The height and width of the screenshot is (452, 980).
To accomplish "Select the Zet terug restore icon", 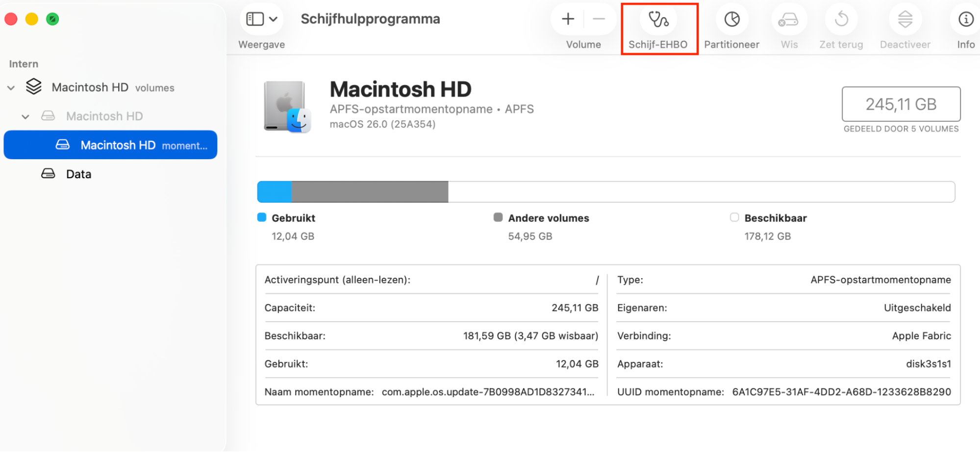I will (841, 20).
